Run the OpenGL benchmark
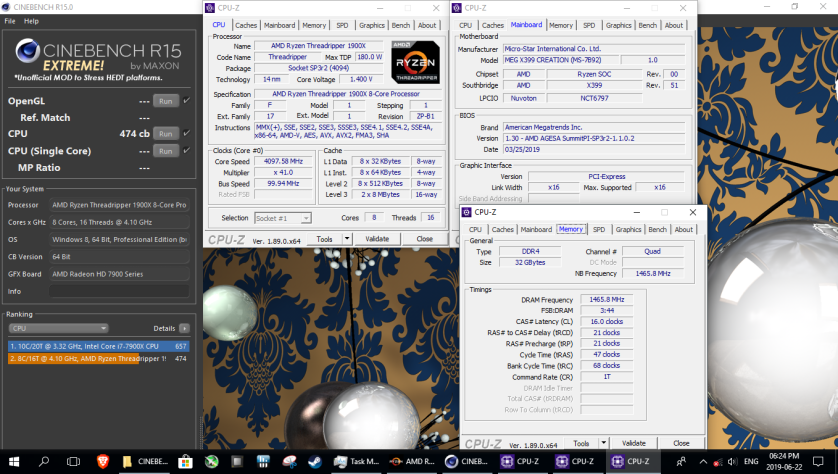This screenshot has width=838, height=474. 166,101
